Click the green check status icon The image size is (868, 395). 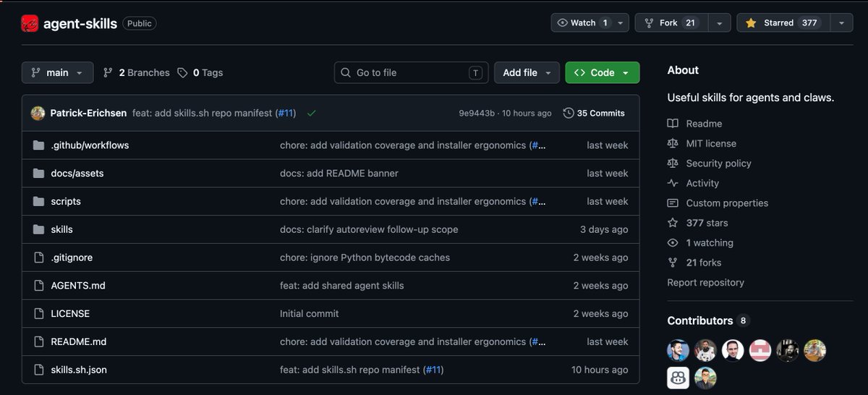[x=311, y=113]
